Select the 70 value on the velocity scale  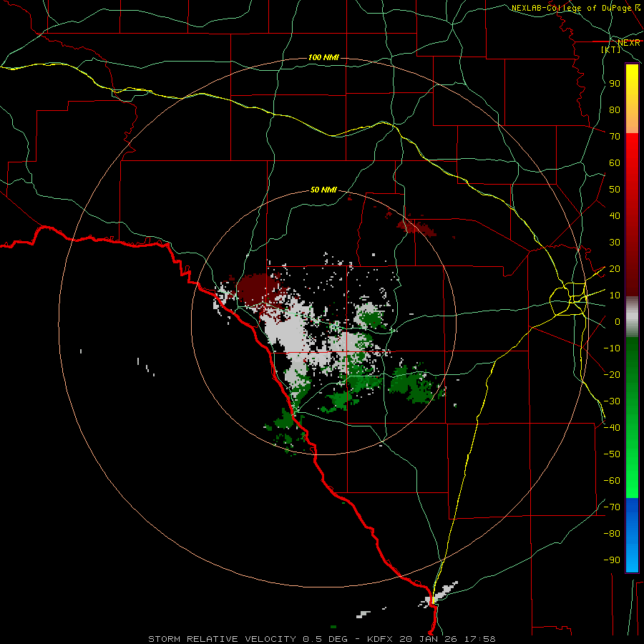tap(615, 137)
